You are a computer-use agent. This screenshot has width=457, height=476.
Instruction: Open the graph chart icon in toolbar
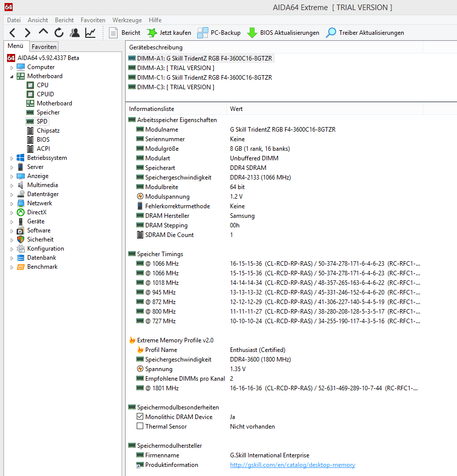[x=90, y=32]
